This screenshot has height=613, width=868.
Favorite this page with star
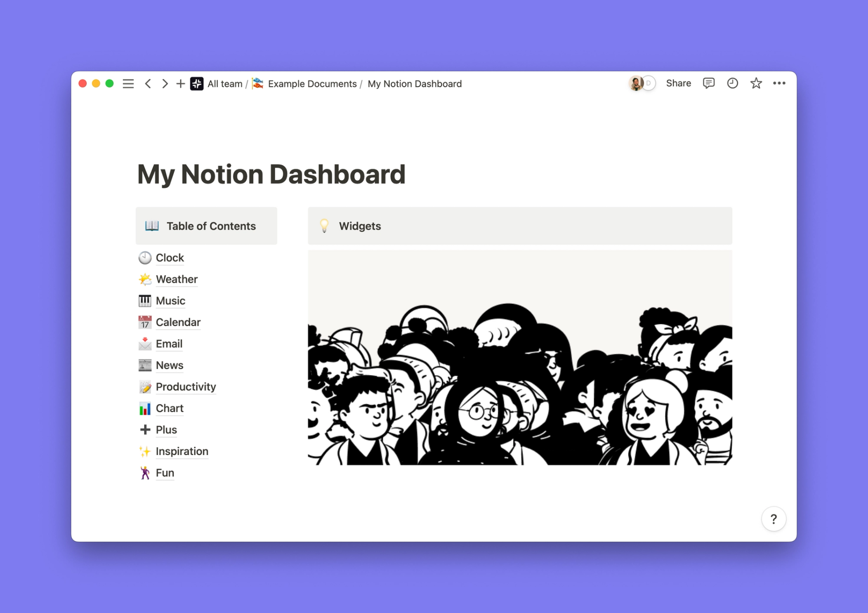pos(756,83)
